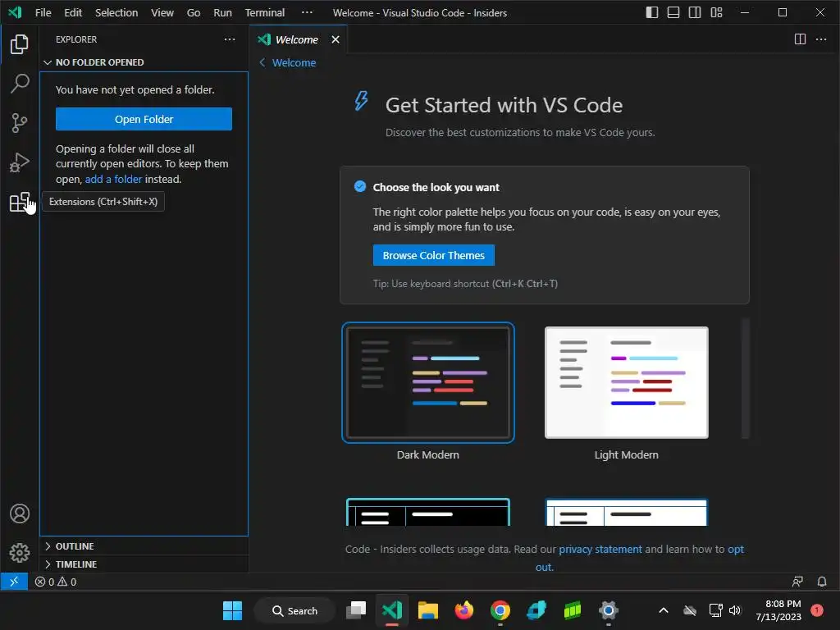Viewport: 840px width, 630px height.
Task: Click Browse Color Themes button
Action: tap(433, 256)
